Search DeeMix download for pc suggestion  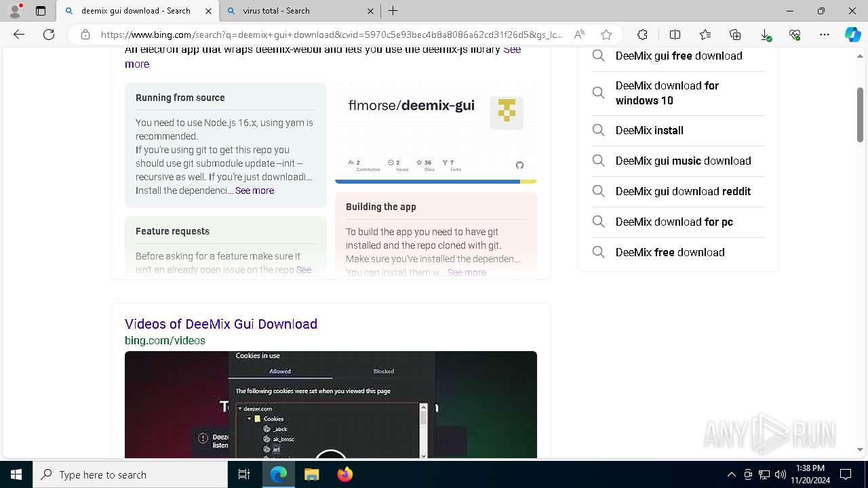tap(674, 222)
